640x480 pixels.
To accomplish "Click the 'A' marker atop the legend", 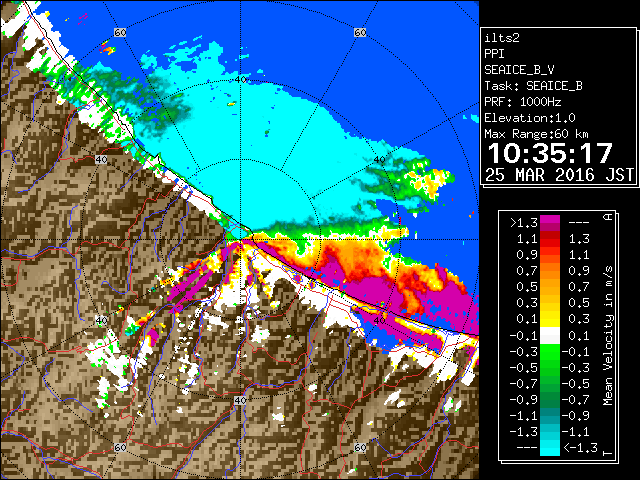I will (608, 217).
